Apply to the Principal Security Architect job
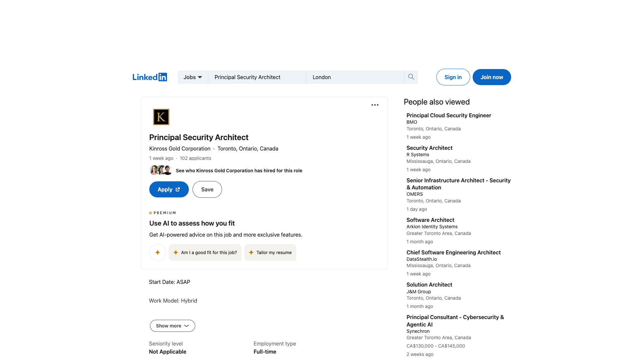The image size is (644, 362). click(169, 189)
